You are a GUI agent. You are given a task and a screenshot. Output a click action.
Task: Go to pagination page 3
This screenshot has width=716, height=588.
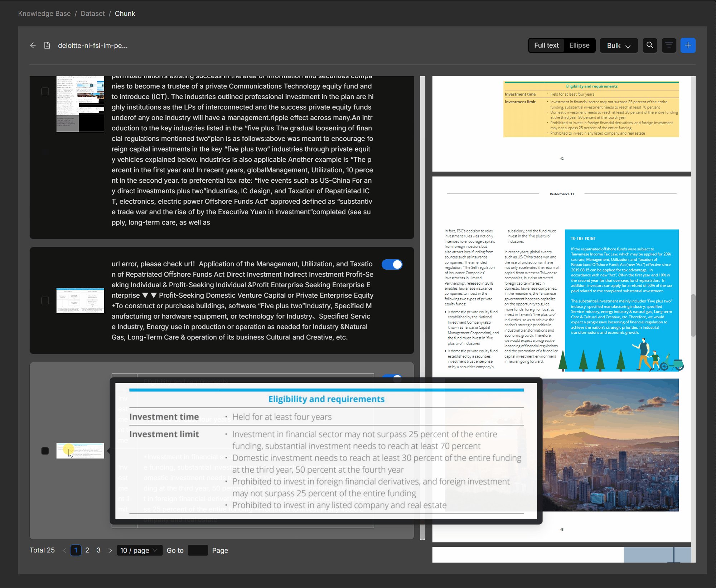pyautogui.click(x=98, y=550)
